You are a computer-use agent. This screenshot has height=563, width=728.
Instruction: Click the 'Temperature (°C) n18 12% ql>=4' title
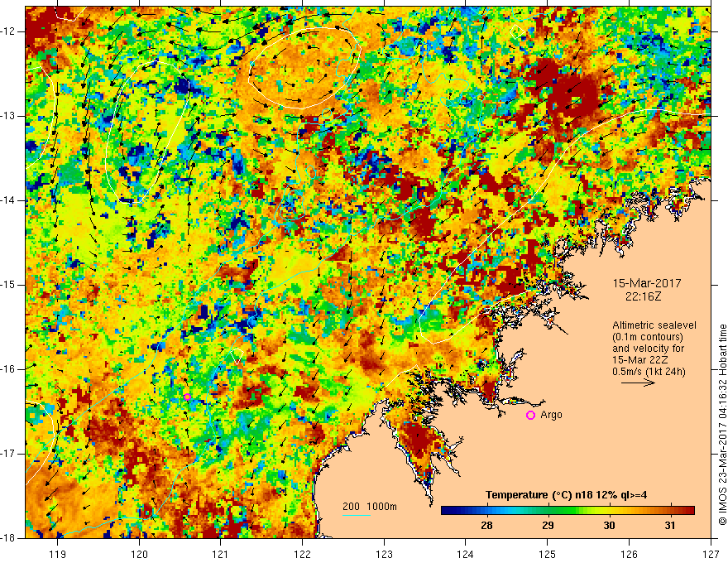(x=567, y=495)
